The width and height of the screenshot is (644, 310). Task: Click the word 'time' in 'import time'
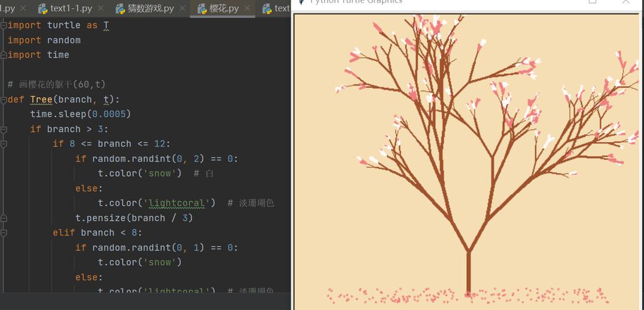58,55
